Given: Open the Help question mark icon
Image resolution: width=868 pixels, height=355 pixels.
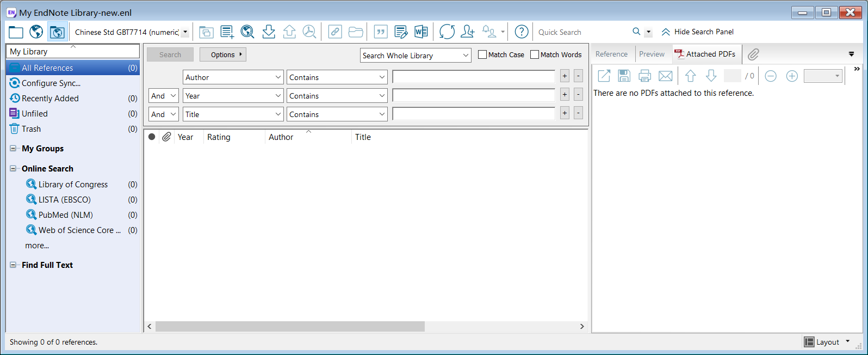Looking at the screenshot, I should 522,32.
